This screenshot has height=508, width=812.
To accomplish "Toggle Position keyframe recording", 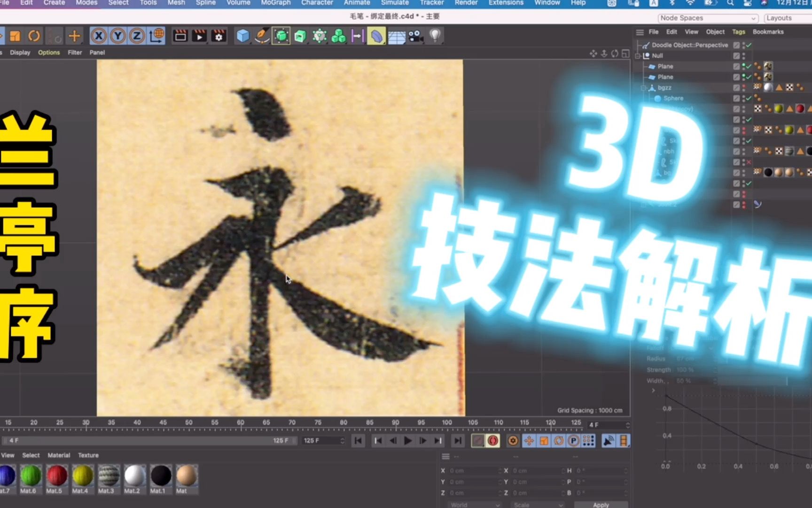I will coord(529,441).
